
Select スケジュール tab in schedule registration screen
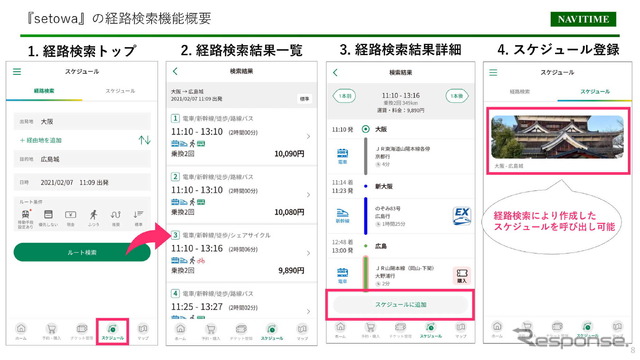[x=595, y=92]
